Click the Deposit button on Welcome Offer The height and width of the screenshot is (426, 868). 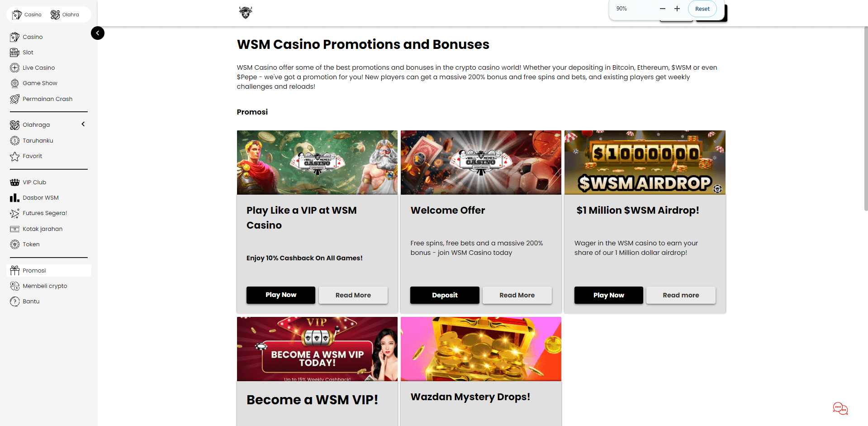coord(445,295)
